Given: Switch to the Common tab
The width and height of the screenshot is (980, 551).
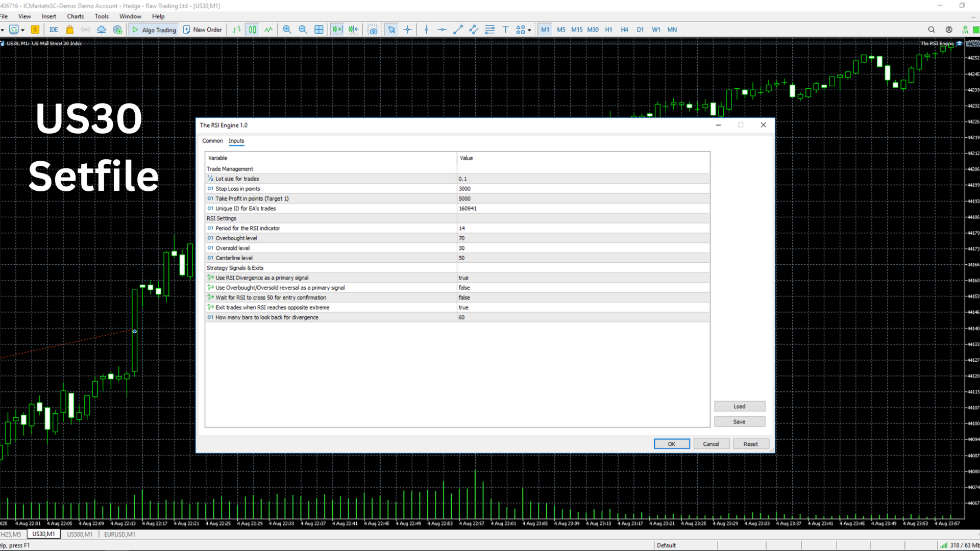Looking at the screenshot, I should (212, 141).
